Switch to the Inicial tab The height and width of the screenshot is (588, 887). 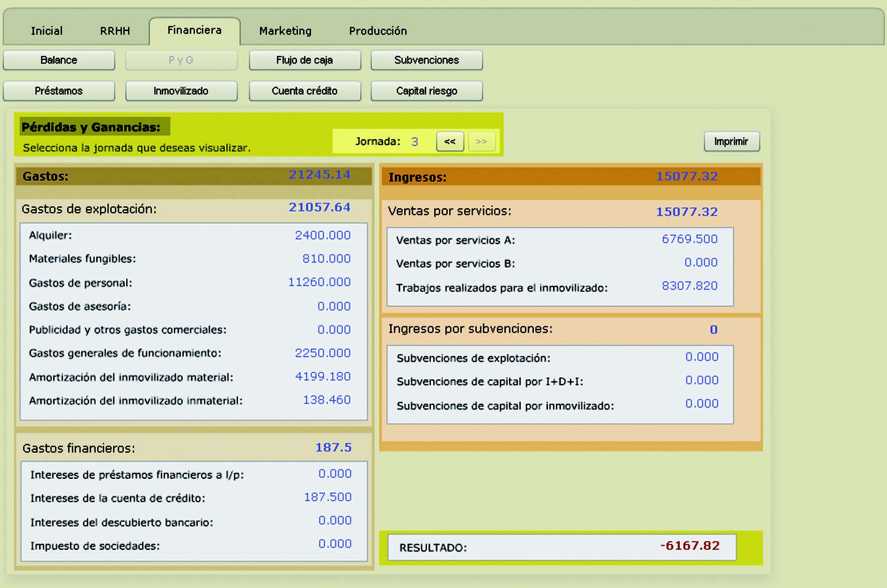click(x=47, y=31)
